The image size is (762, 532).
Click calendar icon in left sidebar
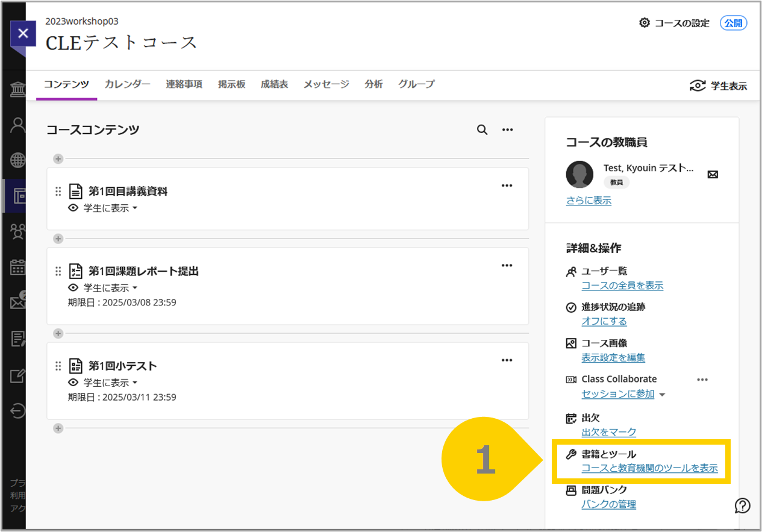pos(18,268)
